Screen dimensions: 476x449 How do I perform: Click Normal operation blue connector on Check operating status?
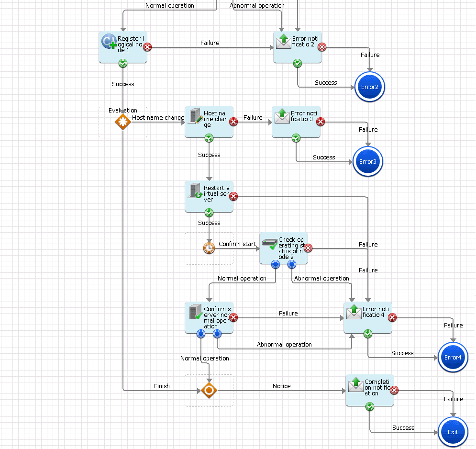276,264
